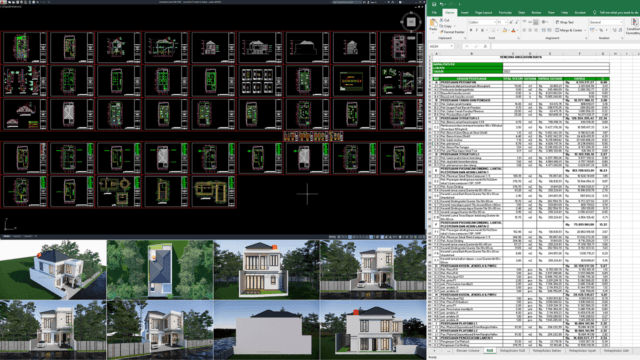Click the Increase Font Size icon
640x360 pixels.
click(511, 22)
